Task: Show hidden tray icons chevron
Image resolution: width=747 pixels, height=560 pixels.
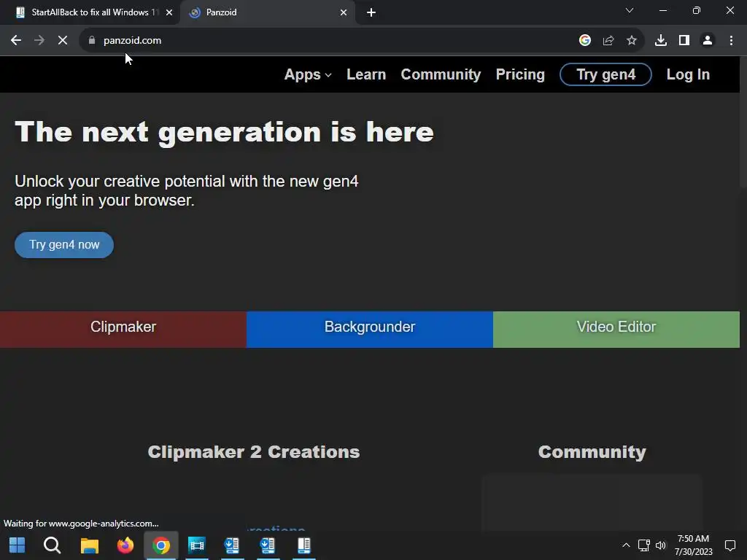Action: click(626, 545)
